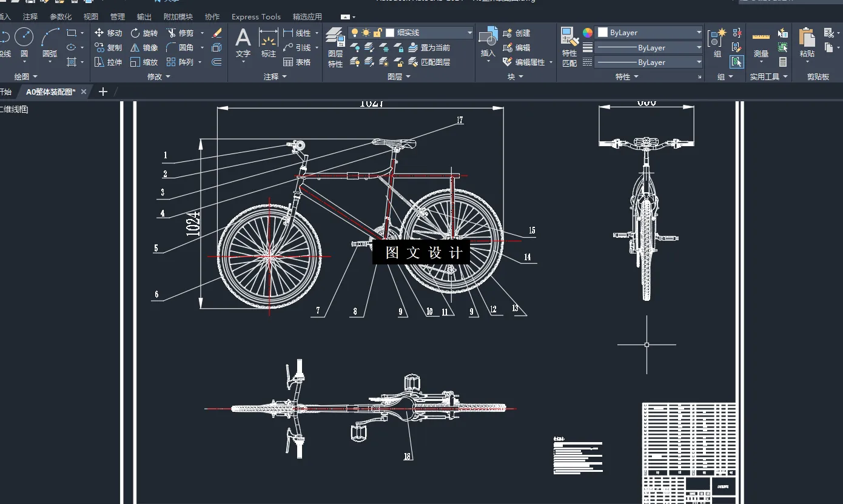The height and width of the screenshot is (504, 843).
Task: Toggle the current layer on/off lightbulb
Action: (355, 33)
